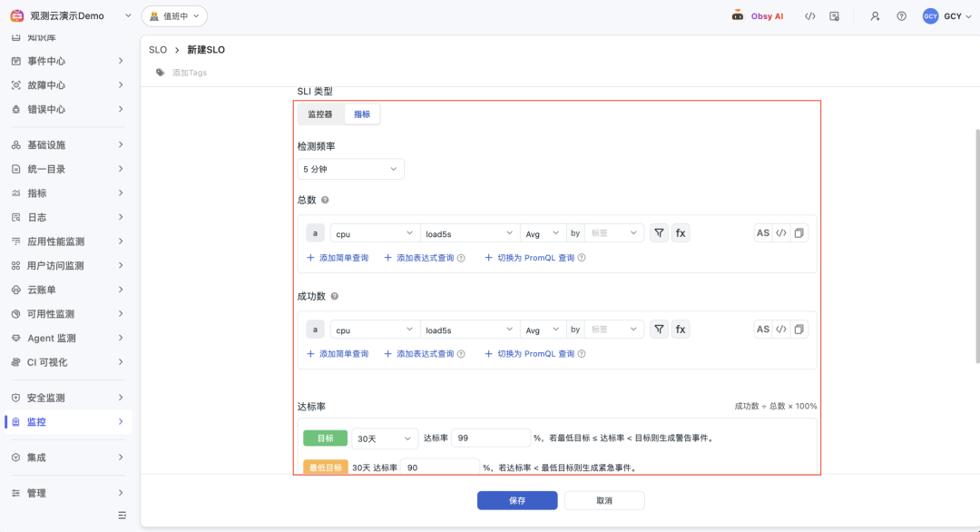
Task: Show help beside 添加表达式查询 in 总数
Action: (x=461, y=258)
